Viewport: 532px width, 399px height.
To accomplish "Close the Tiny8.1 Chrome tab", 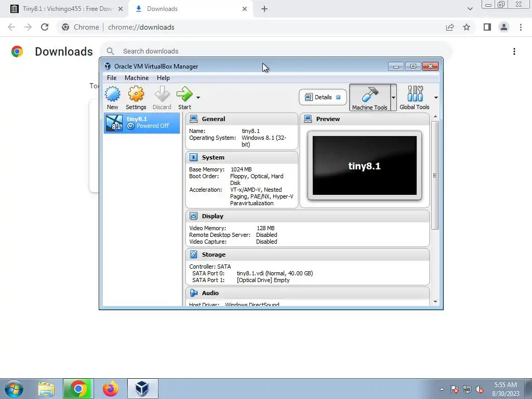I will (x=121, y=9).
